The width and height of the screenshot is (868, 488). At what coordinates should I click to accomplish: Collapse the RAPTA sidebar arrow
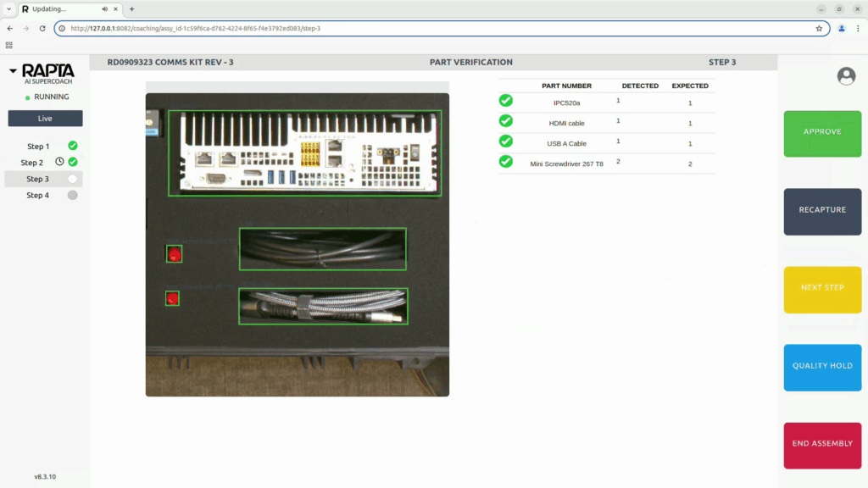coord(13,71)
